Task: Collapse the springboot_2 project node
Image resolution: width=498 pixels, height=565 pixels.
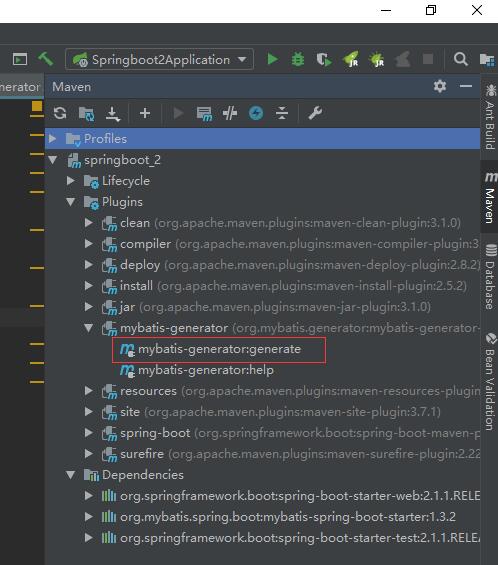Action: click(53, 160)
